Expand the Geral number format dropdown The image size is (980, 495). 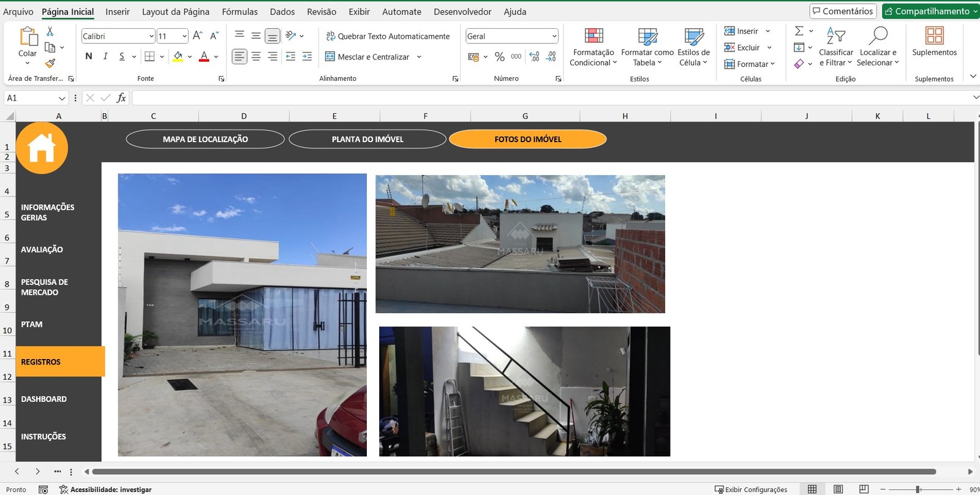(554, 36)
